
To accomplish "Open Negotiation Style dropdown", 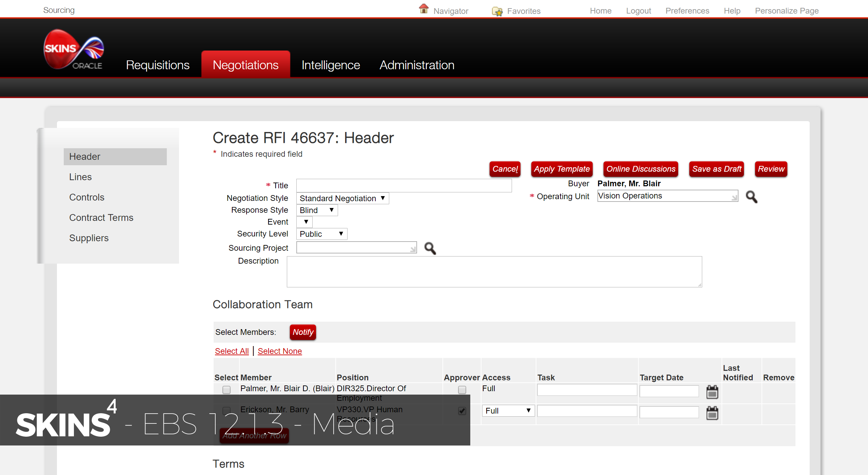I will [x=343, y=198].
